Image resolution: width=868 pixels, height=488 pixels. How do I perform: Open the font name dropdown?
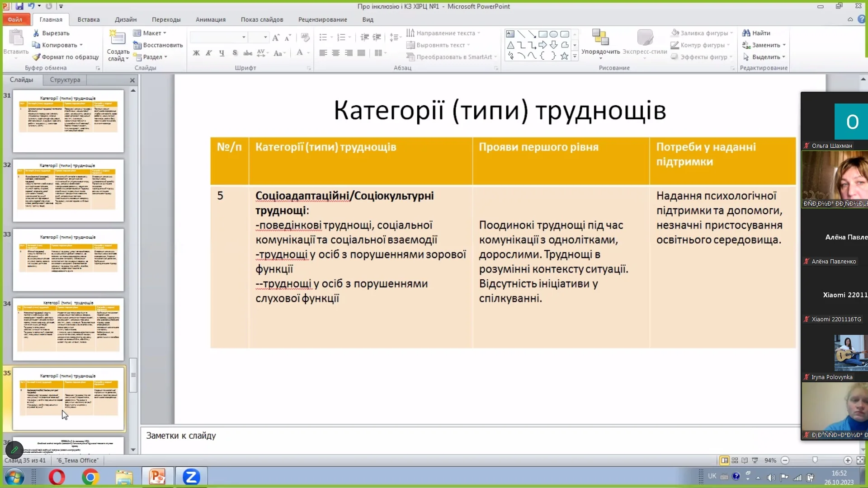point(244,37)
